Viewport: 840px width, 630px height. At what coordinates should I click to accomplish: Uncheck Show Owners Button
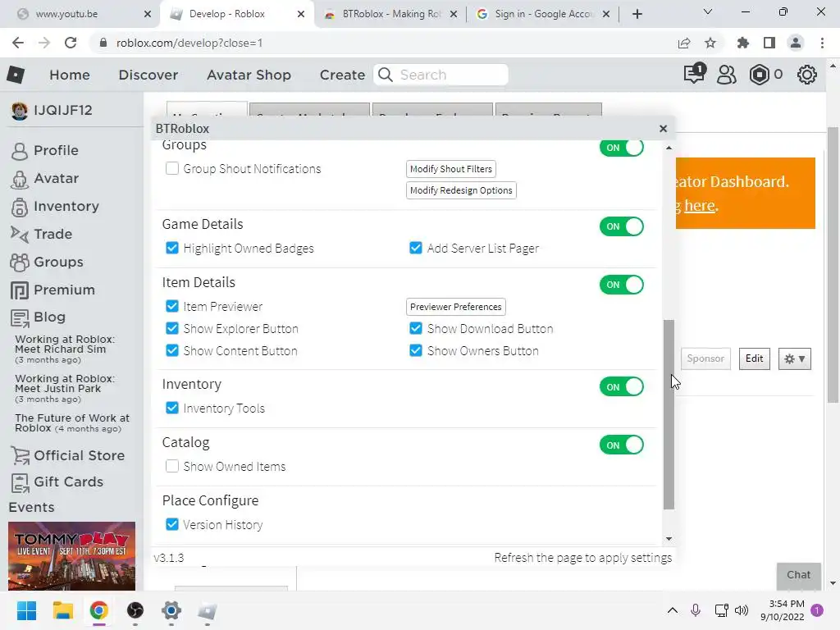(416, 350)
